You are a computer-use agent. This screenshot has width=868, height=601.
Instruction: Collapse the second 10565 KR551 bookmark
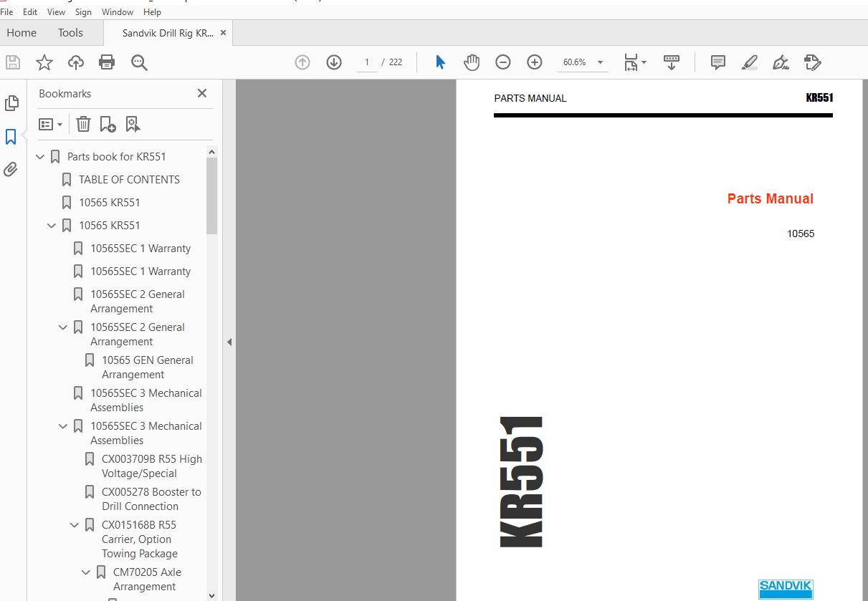click(x=52, y=226)
